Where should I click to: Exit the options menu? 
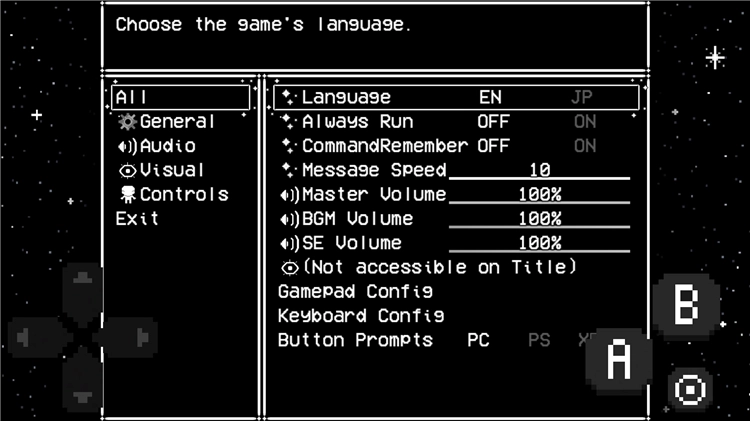point(137,218)
